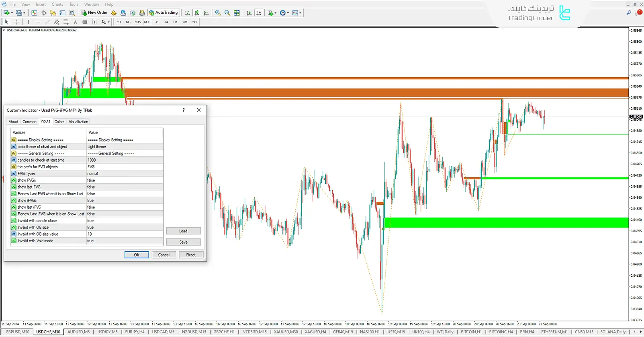Select the Draw Trendline tool
This screenshot has height=337, width=644.
click(47, 22)
